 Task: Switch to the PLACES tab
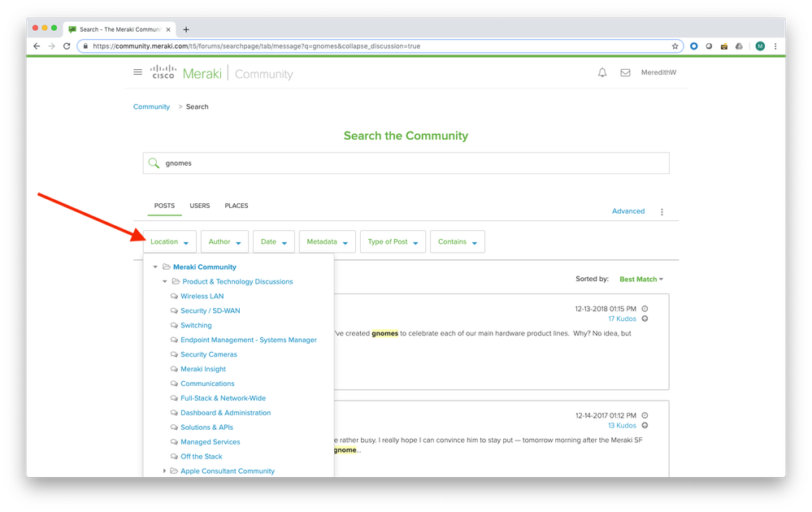237,206
